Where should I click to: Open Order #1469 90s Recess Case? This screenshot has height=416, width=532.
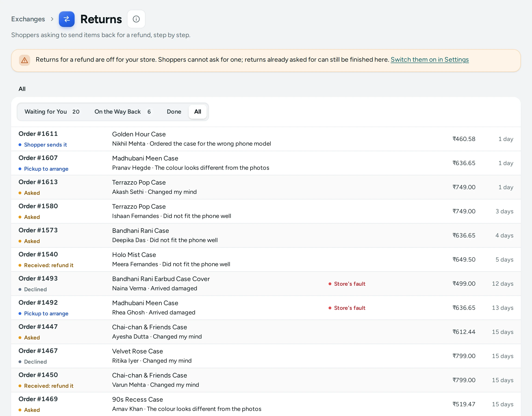(266, 404)
